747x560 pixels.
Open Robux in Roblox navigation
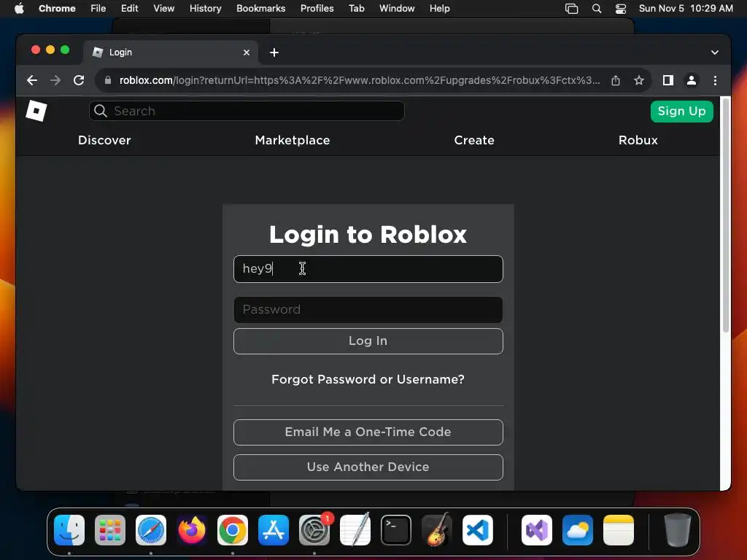(x=638, y=140)
